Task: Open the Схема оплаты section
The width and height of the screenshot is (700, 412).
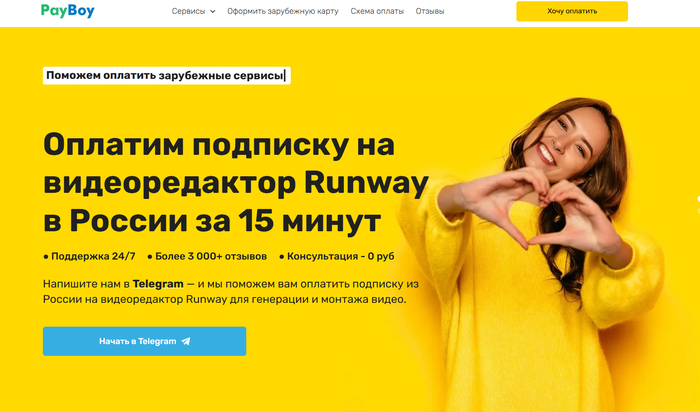Action: pyautogui.click(x=377, y=11)
